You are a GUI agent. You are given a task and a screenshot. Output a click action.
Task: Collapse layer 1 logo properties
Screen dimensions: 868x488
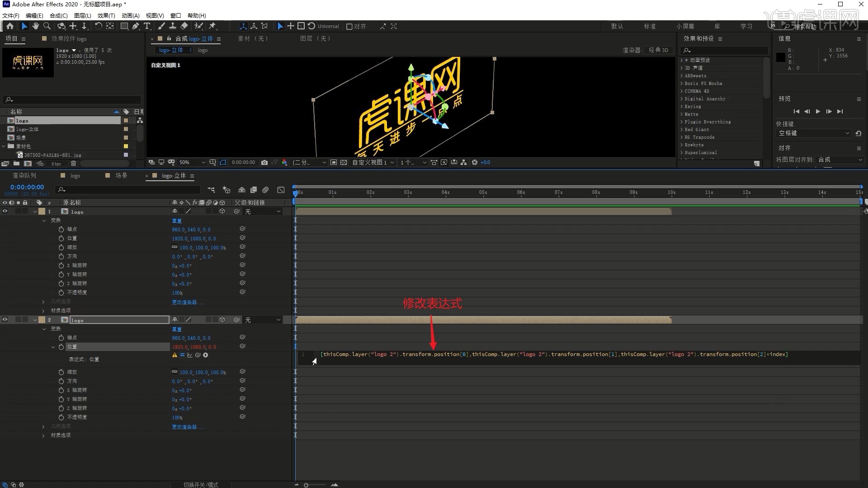(35, 211)
